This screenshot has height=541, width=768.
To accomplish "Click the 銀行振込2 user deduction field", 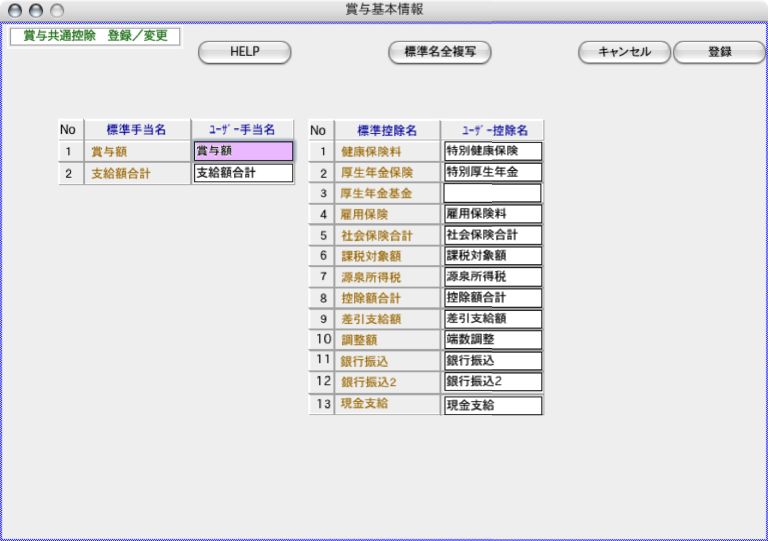I will pos(492,382).
